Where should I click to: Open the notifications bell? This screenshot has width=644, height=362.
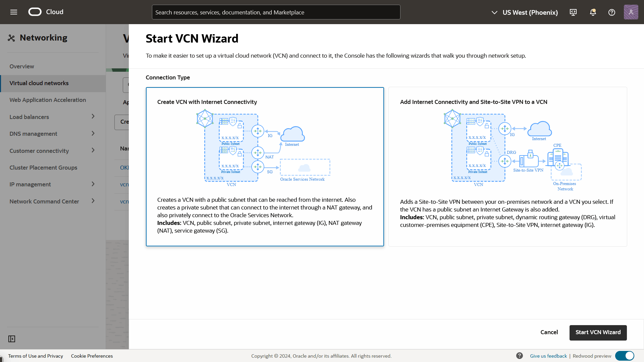click(x=593, y=12)
